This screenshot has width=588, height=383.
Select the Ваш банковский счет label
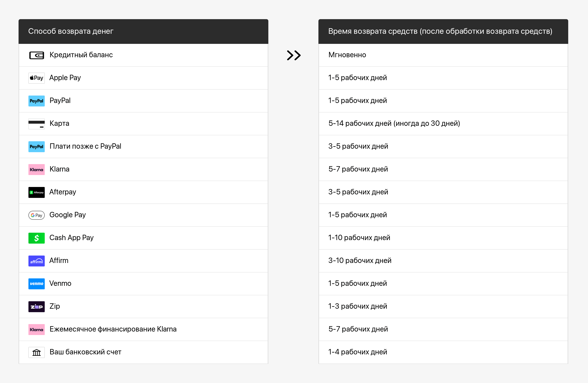(x=85, y=352)
